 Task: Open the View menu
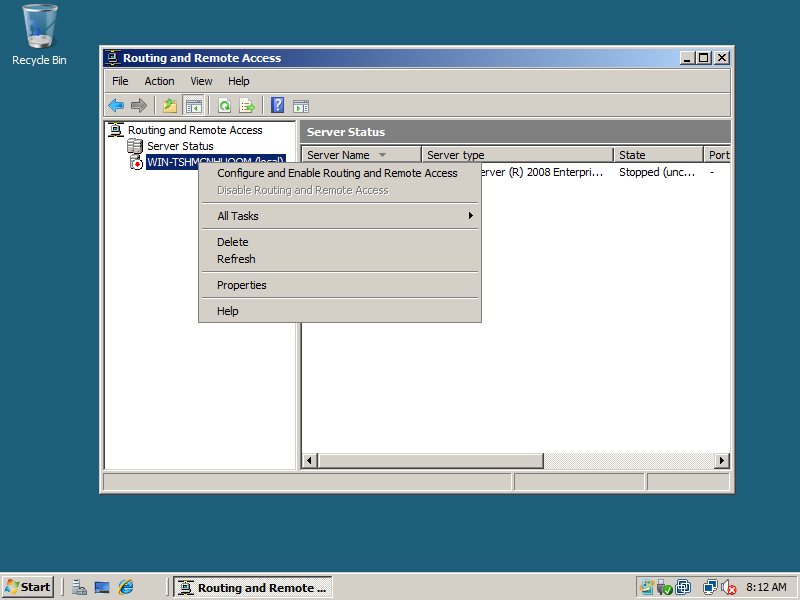coord(201,81)
